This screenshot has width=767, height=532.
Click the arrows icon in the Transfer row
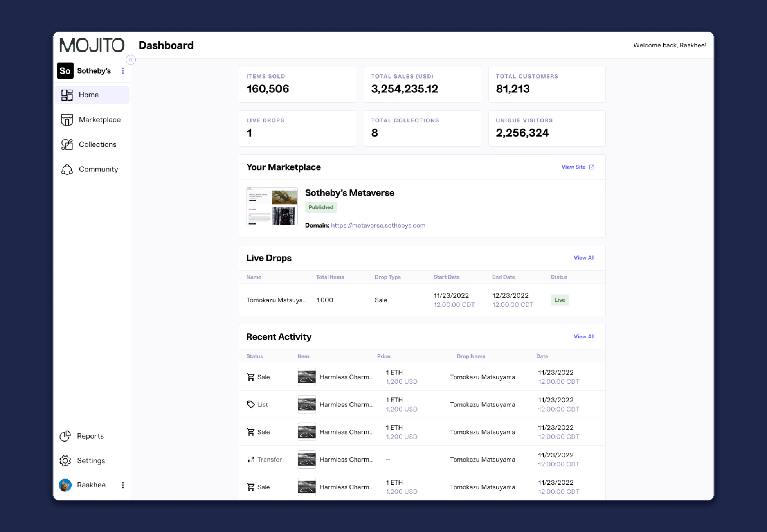(x=250, y=459)
